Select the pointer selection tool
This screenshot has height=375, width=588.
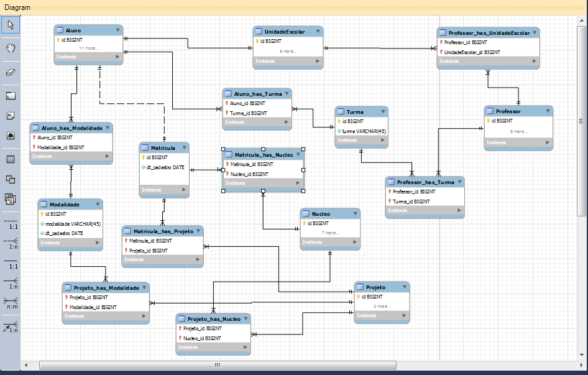point(11,25)
